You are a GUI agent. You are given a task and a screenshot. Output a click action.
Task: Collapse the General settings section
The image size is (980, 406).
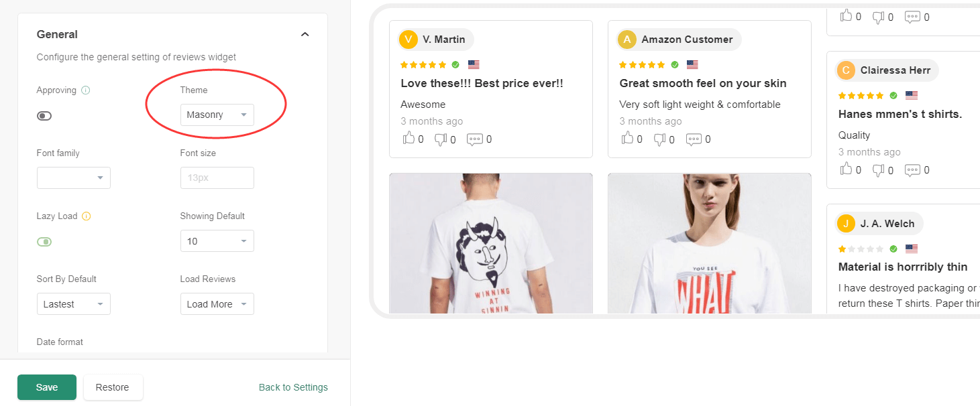(x=305, y=34)
